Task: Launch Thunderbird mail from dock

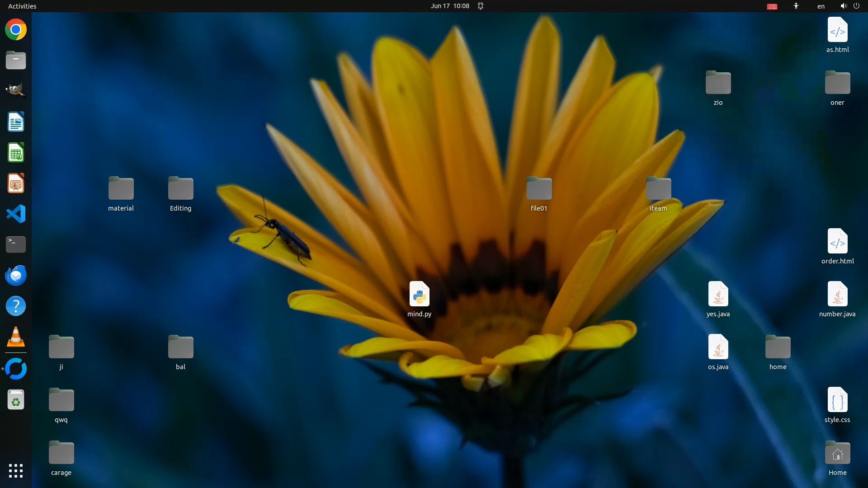Action: [x=16, y=275]
